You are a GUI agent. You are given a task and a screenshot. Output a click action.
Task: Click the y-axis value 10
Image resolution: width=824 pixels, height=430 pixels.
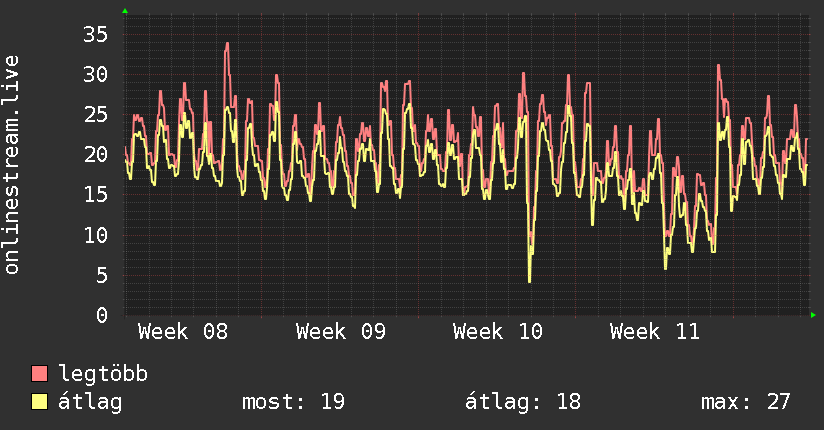[x=95, y=235]
